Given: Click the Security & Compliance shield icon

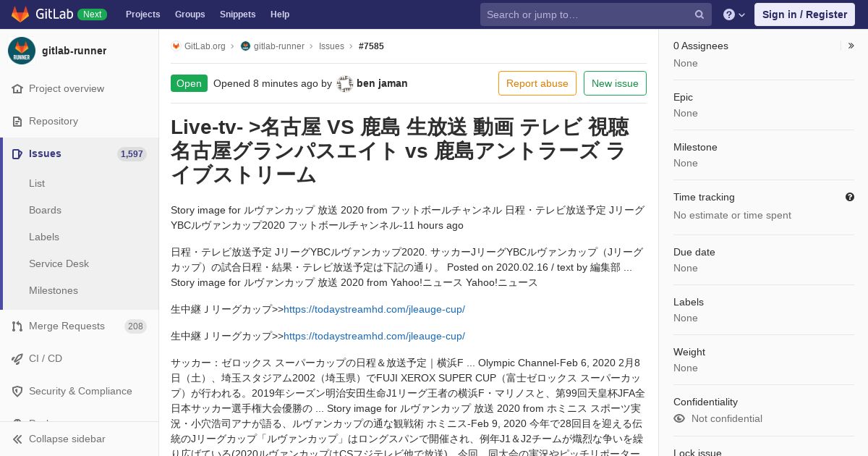Looking at the screenshot, I should click(17, 391).
